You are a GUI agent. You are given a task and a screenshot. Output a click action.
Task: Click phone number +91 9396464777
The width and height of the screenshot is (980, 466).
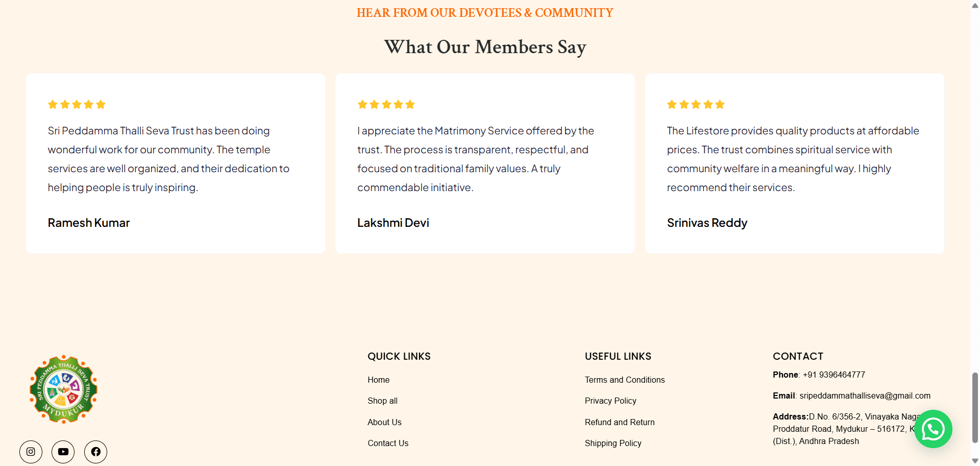click(x=834, y=375)
